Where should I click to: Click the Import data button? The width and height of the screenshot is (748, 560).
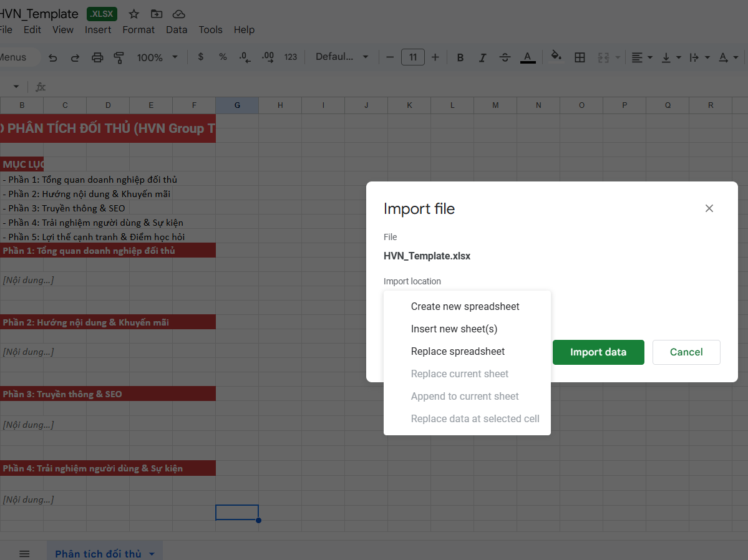pos(598,352)
